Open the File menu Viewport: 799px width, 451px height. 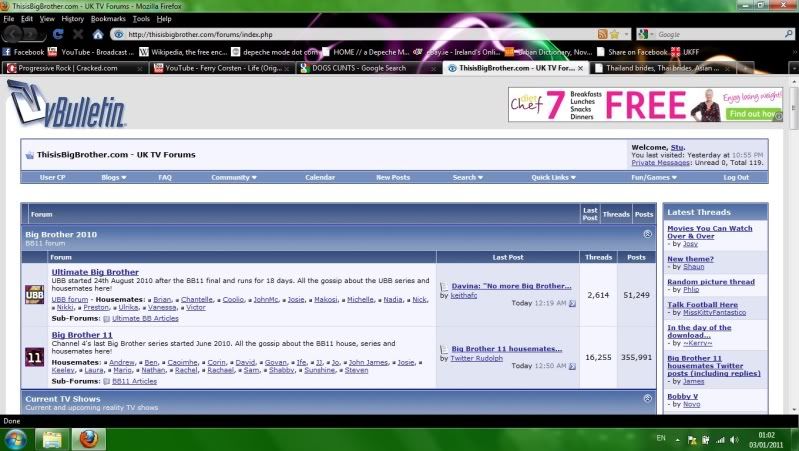tap(9, 19)
